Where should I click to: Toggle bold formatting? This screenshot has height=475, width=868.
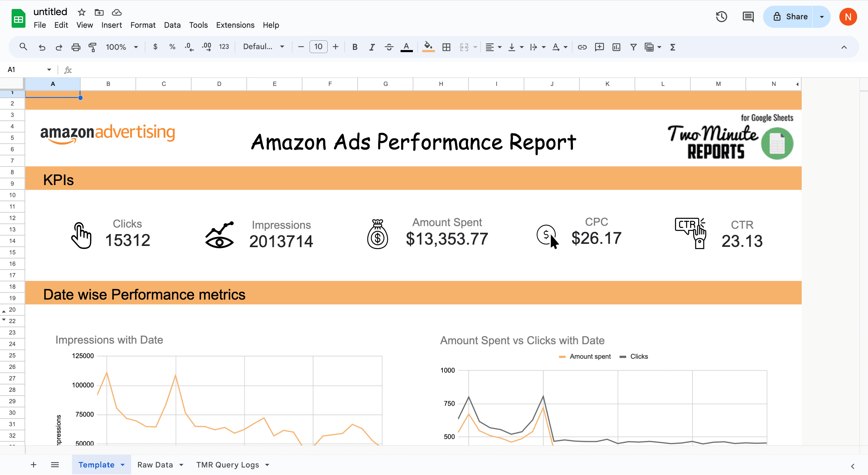pos(354,47)
